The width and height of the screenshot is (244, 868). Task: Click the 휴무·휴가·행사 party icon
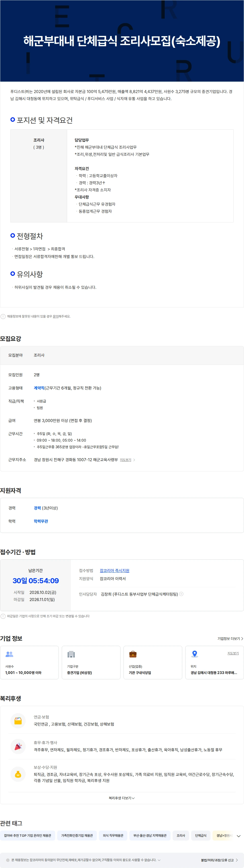18,747
